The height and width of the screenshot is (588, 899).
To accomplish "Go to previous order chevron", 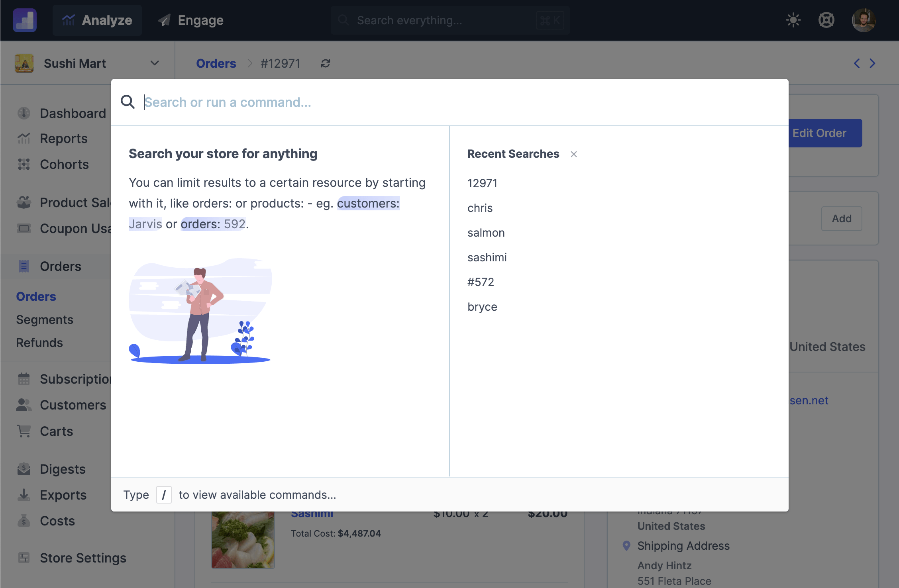I will (857, 63).
